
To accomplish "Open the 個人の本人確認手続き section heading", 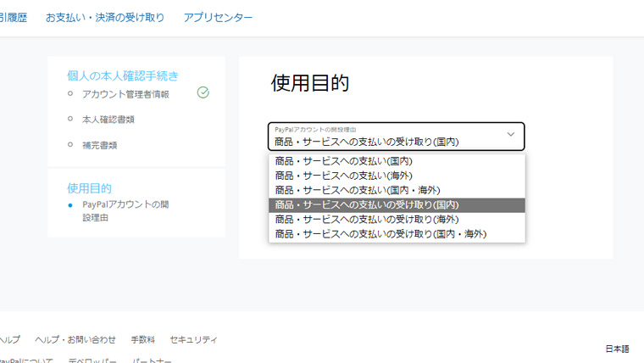I will click(x=123, y=75).
